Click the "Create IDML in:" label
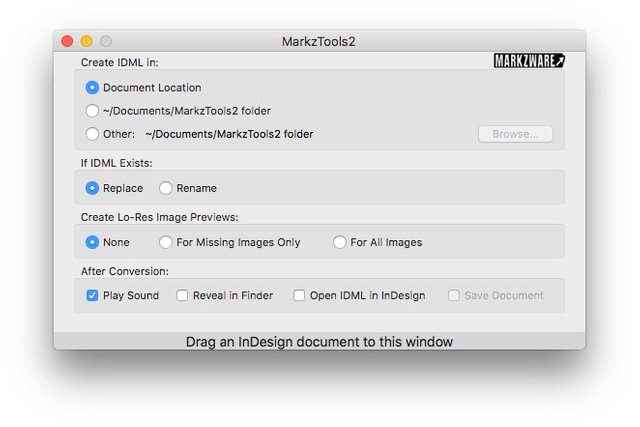This screenshot has height=427, width=640. coord(120,62)
